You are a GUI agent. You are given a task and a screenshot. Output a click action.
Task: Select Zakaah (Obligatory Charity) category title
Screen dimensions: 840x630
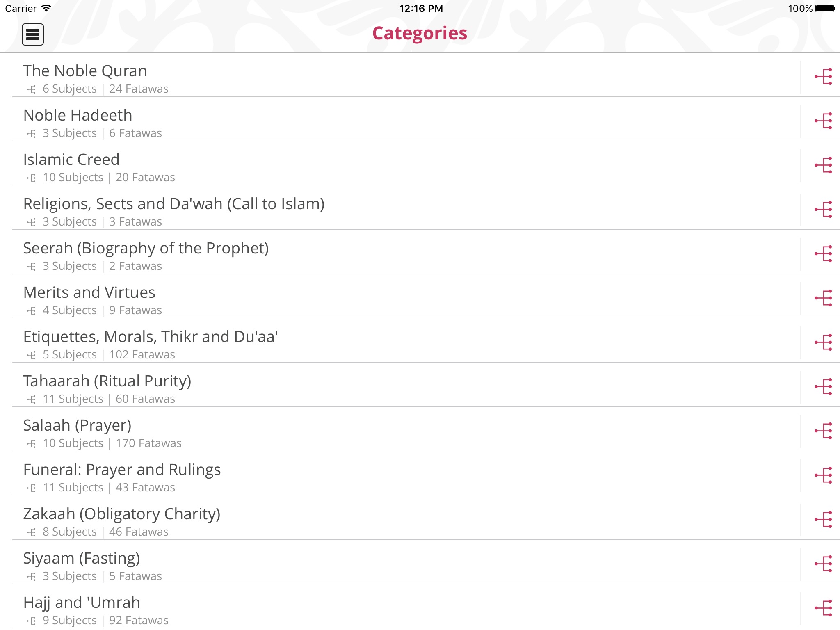pyautogui.click(x=122, y=514)
